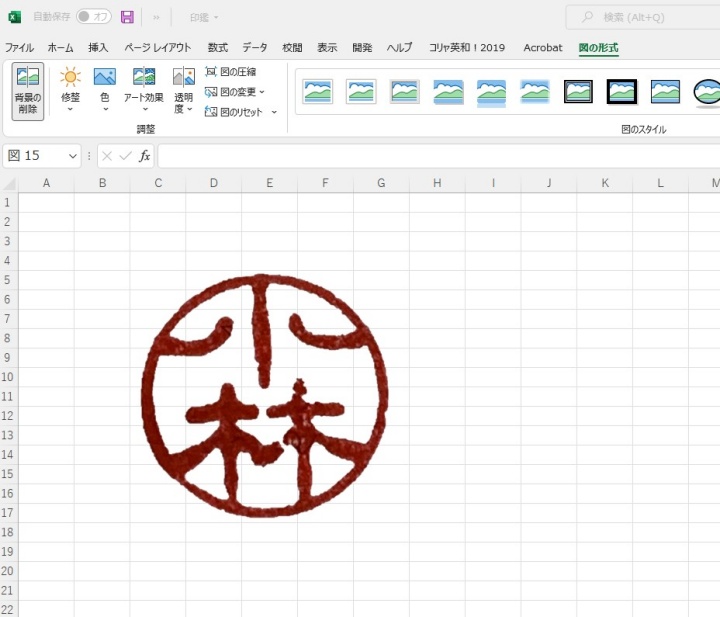Apply the sixth picture style, soft edge
The image size is (720, 617).
click(535, 91)
